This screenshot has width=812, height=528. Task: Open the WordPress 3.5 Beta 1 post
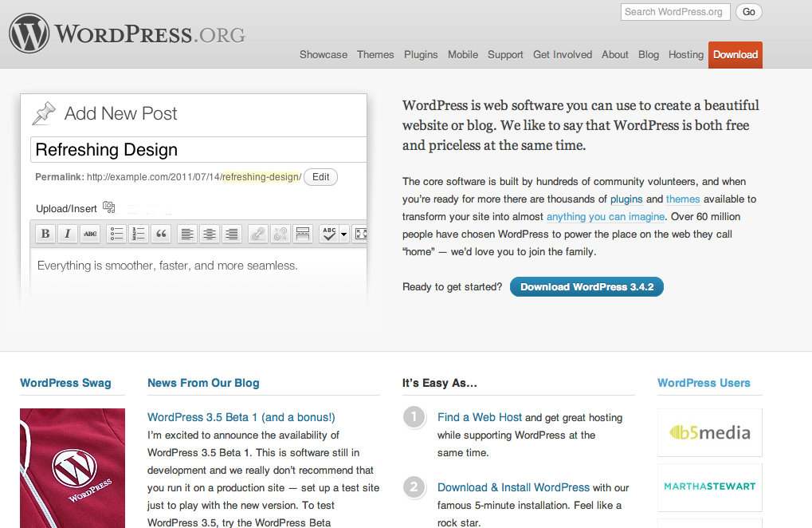(241, 417)
